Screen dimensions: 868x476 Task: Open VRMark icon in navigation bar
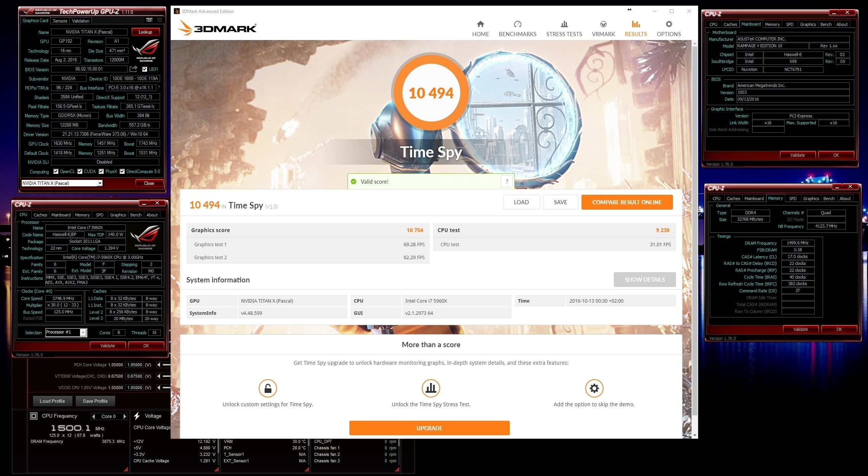(x=603, y=24)
